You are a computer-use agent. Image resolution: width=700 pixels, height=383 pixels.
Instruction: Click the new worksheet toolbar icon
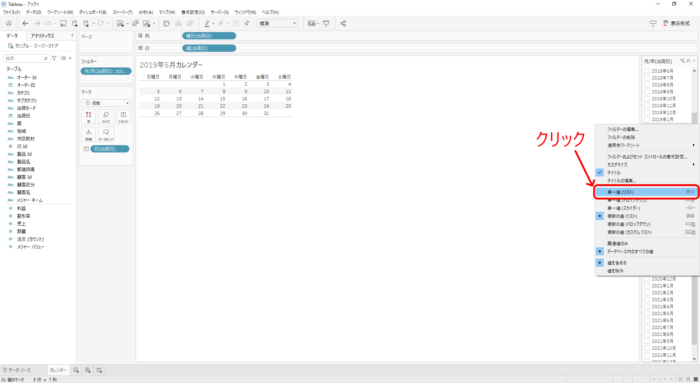[x=120, y=23]
